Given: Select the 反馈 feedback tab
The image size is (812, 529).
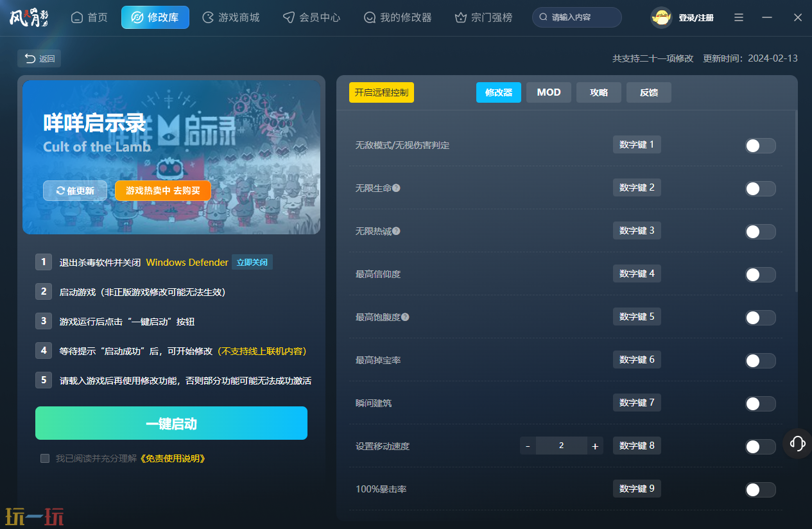Looking at the screenshot, I should (649, 92).
